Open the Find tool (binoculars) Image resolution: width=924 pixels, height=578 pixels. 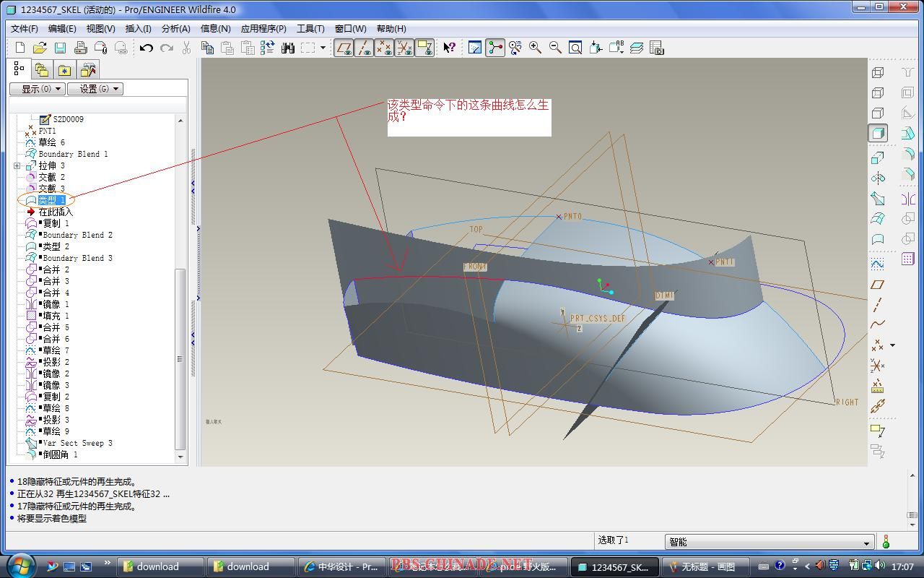pyautogui.click(x=288, y=48)
